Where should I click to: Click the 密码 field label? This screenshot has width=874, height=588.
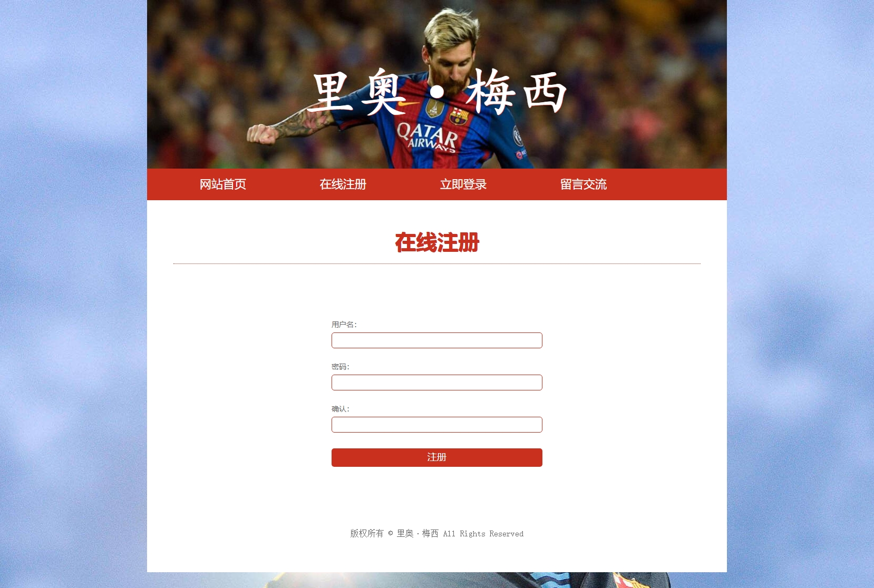pyautogui.click(x=341, y=367)
